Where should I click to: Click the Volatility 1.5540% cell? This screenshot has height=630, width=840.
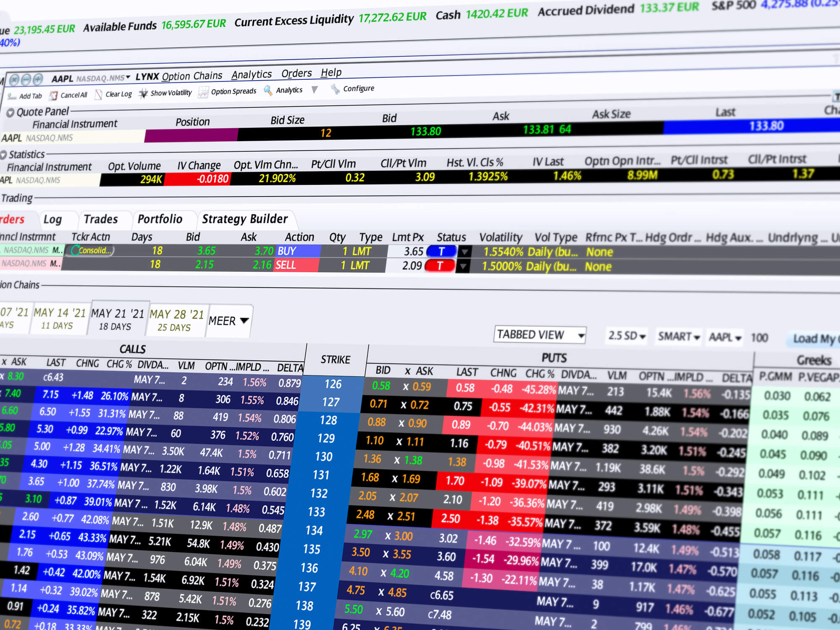pos(504,252)
